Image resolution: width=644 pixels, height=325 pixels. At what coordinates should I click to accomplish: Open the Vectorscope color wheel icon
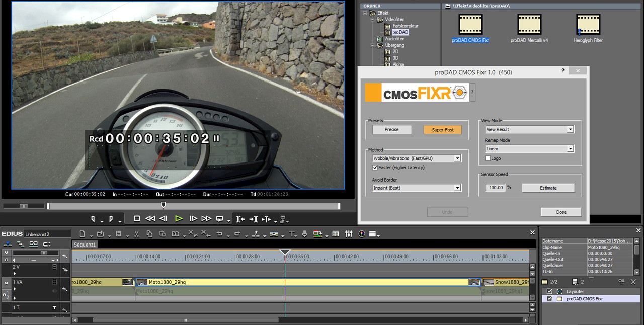click(x=362, y=234)
